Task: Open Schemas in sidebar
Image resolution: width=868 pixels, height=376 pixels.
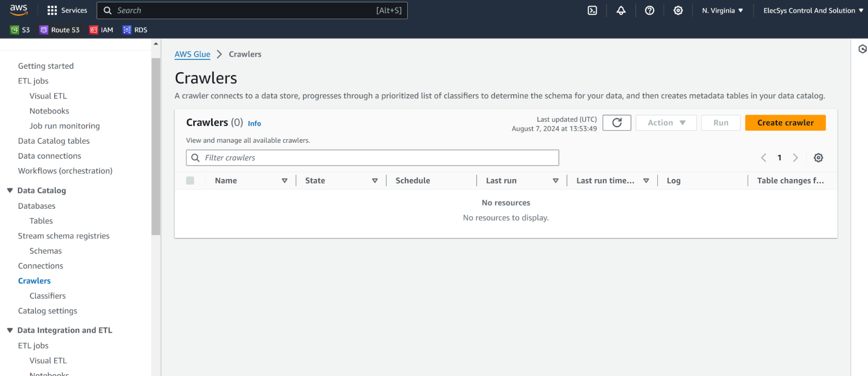Action: (x=46, y=251)
